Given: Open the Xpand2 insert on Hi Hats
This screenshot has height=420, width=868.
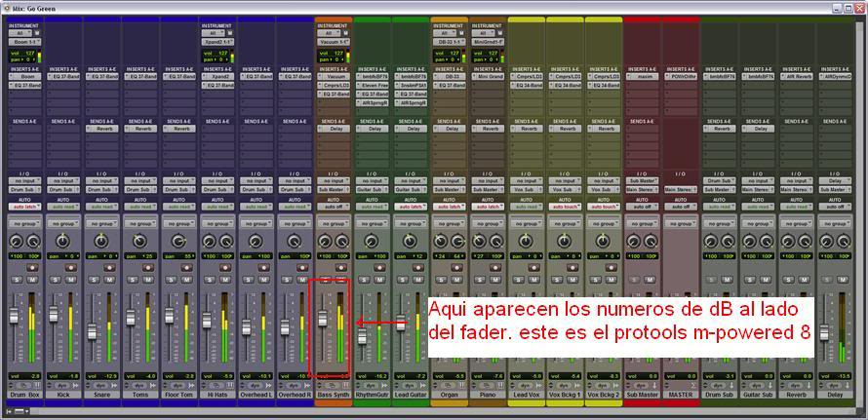Looking at the screenshot, I should click(x=217, y=76).
